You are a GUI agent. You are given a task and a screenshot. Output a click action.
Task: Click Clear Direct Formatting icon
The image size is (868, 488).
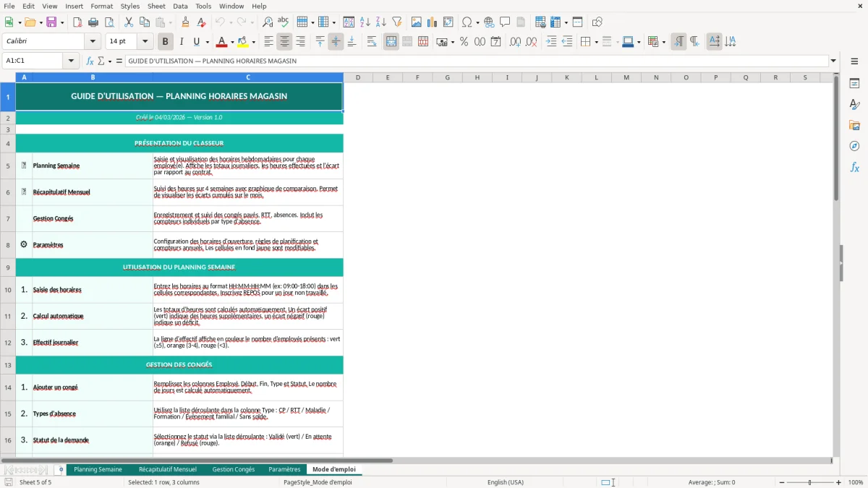(202, 22)
